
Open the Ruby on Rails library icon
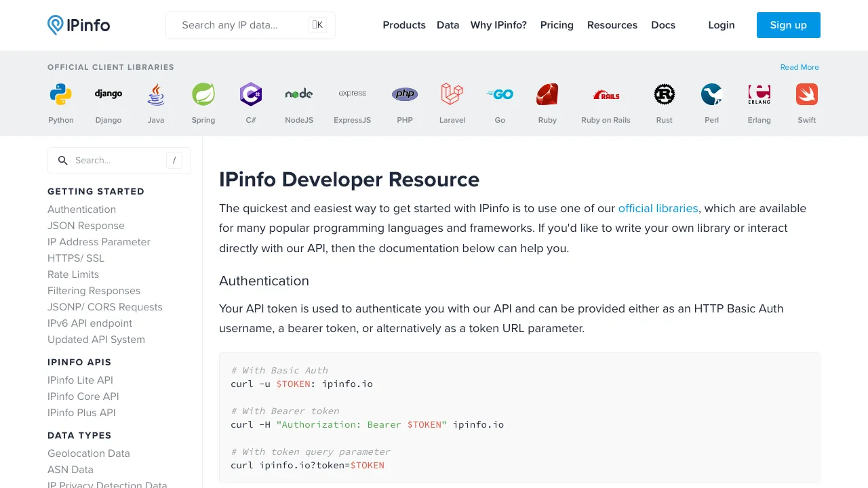click(x=606, y=94)
